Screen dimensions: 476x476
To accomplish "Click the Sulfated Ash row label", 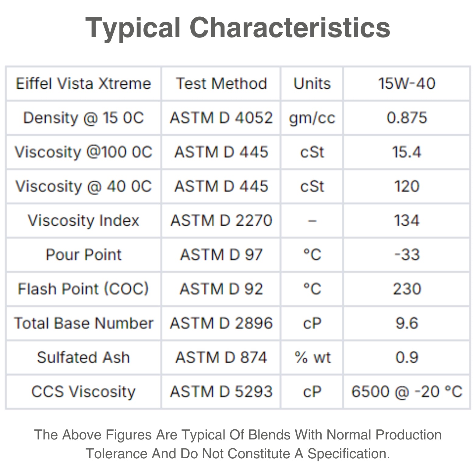I will point(83,357).
